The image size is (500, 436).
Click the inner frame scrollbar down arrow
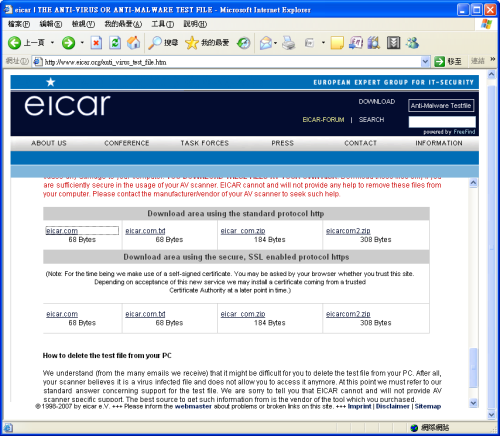coord(473,403)
